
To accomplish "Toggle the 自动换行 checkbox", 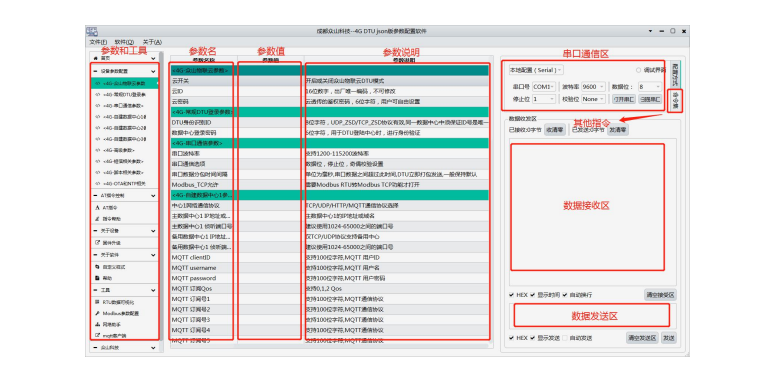I will pyautogui.click(x=565, y=295).
